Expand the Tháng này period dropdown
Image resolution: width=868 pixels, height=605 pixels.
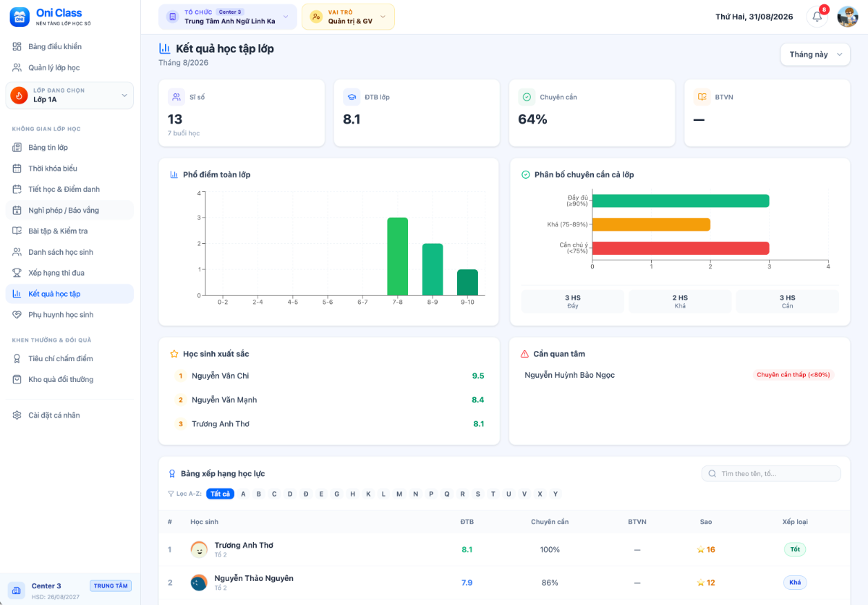tap(815, 54)
